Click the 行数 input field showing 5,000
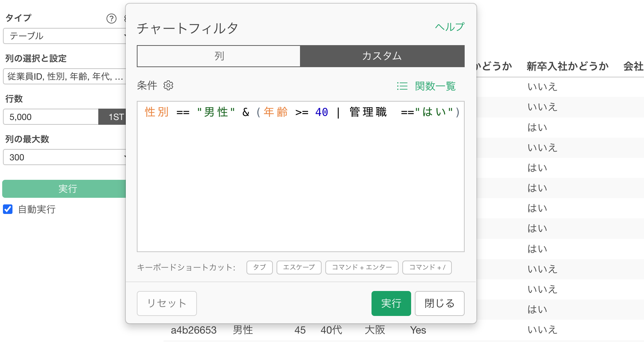 click(51, 117)
